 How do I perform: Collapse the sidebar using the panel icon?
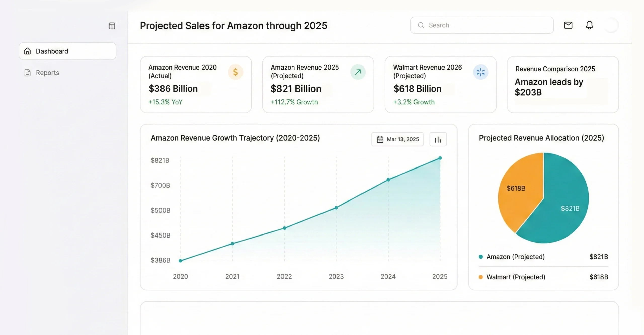coord(112,26)
